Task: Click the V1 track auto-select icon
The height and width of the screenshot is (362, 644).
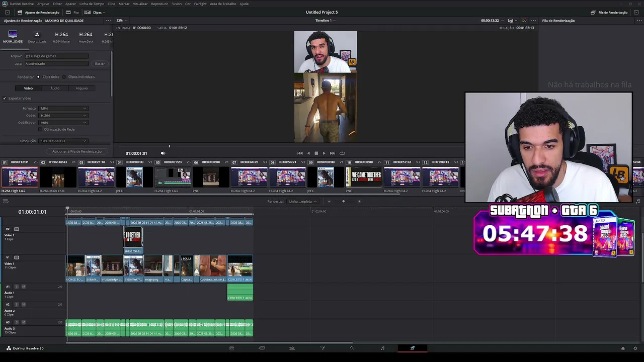Action: (17, 257)
